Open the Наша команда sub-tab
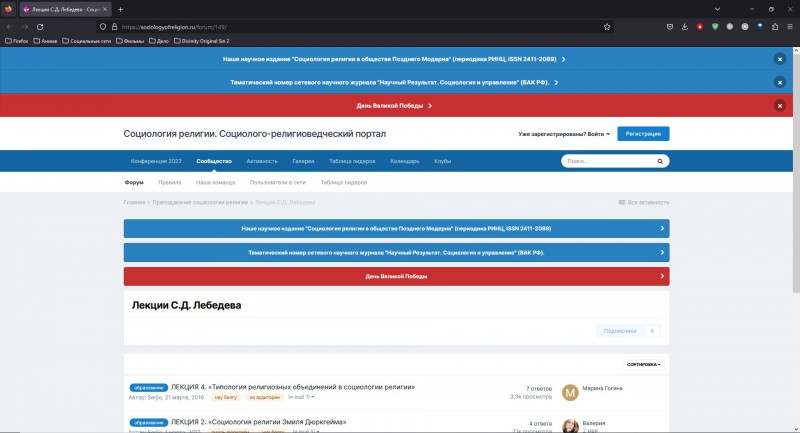Viewport: 800px width, 433px height. pyautogui.click(x=215, y=182)
